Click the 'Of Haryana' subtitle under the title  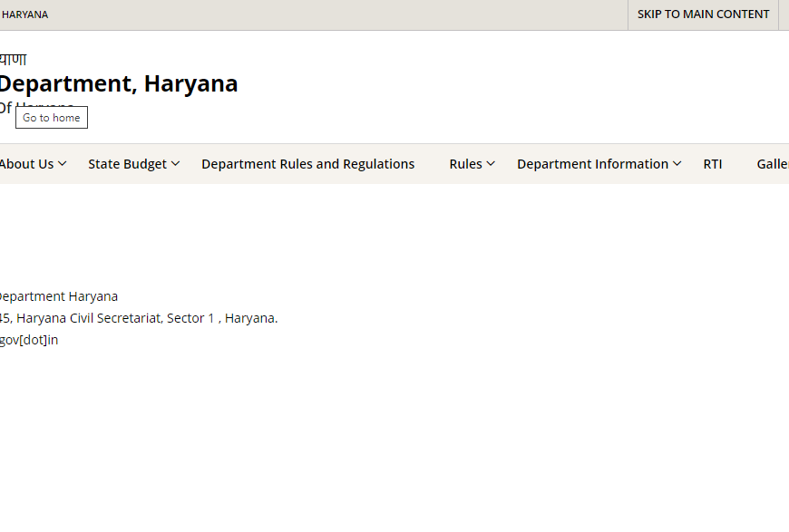[x=7, y=108]
